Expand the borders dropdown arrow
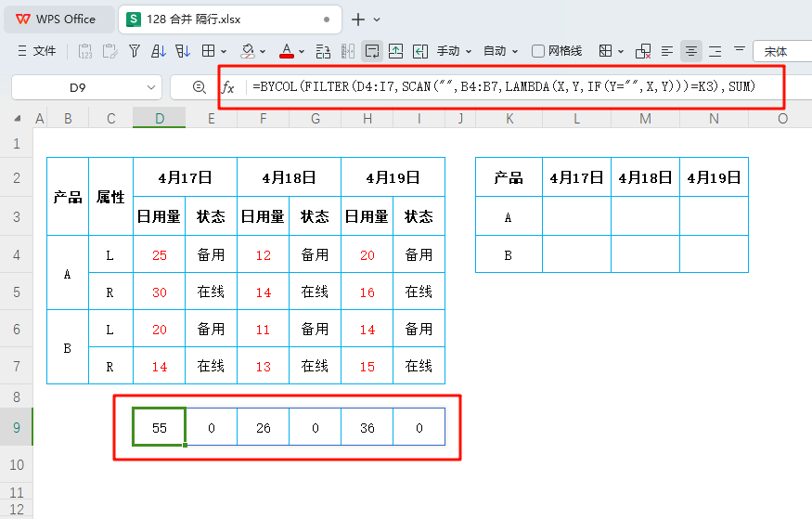This screenshot has height=519, width=812. point(224,51)
